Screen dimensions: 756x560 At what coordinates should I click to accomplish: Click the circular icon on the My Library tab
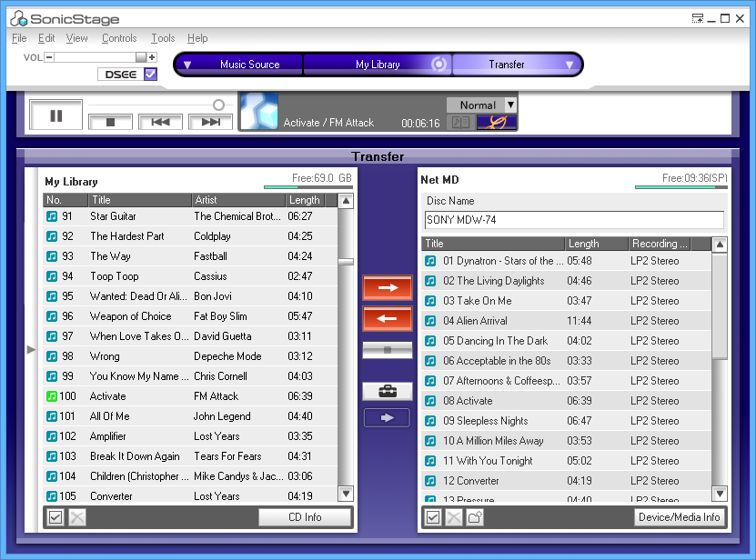click(438, 65)
